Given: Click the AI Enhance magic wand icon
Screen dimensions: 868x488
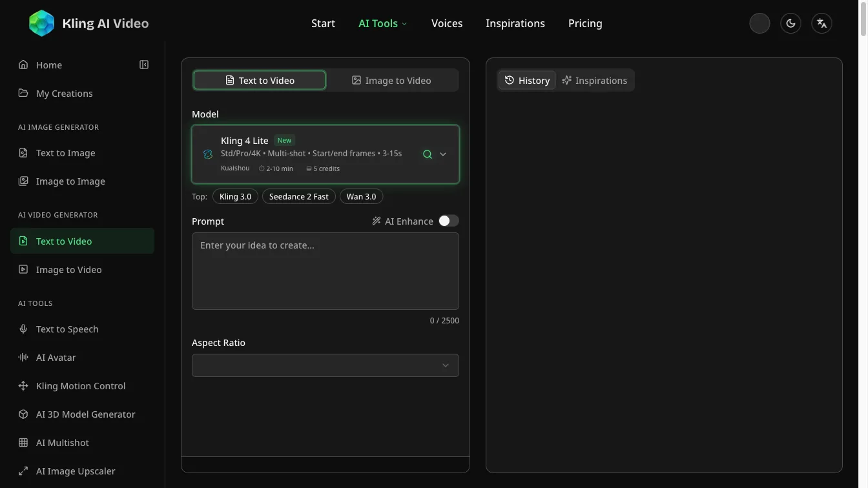Looking at the screenshot, I should (x=377, y=221).
